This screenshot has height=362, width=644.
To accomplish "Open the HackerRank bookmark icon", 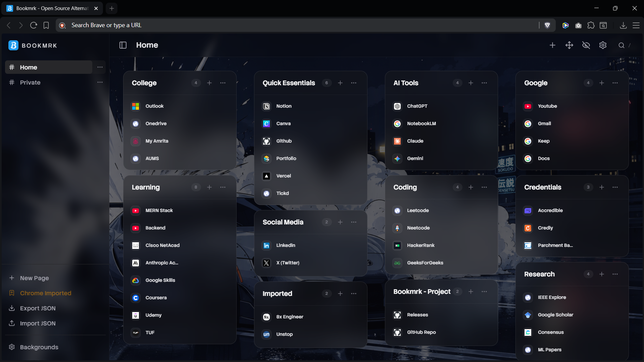I will (397, 246).
